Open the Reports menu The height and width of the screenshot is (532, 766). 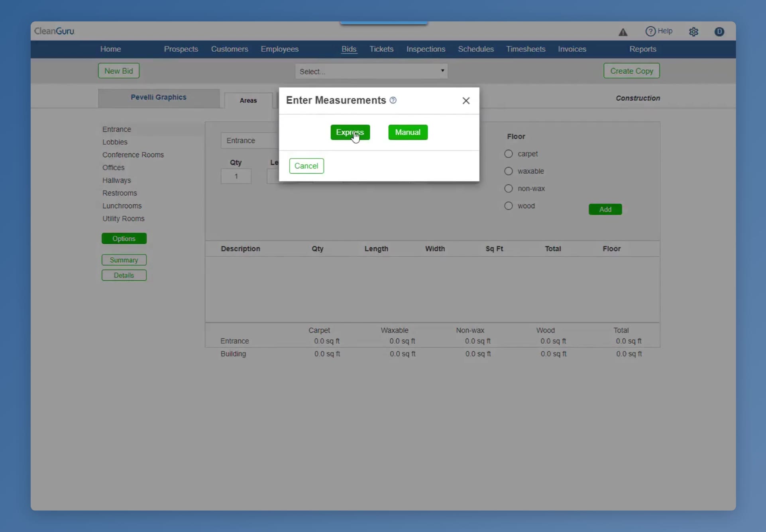coord(642,49)
